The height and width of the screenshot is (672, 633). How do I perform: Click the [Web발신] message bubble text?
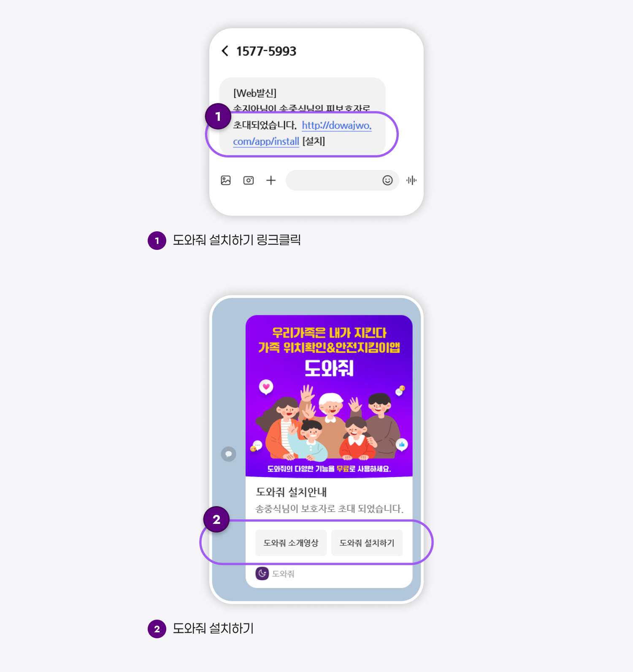(x=255, y=93)
